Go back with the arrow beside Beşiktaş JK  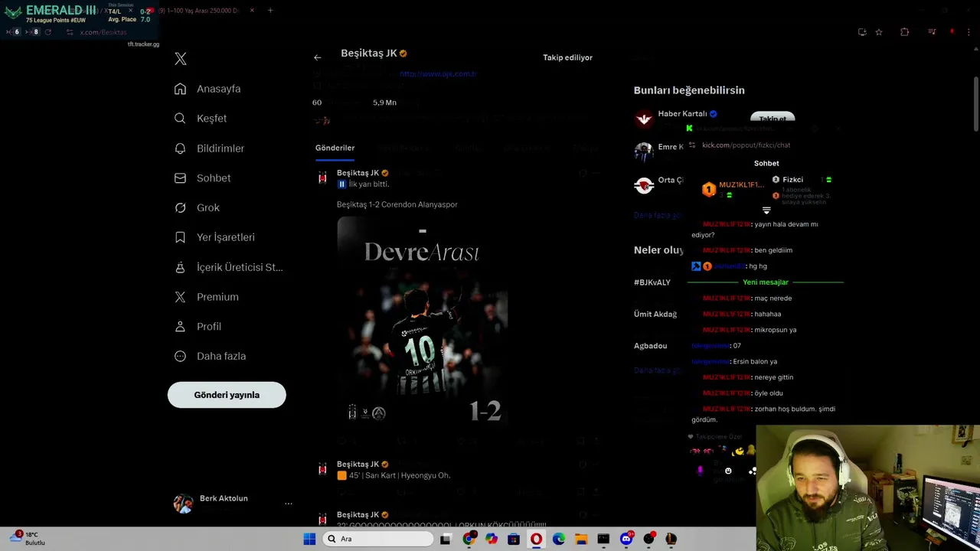[x=317, y=57]
